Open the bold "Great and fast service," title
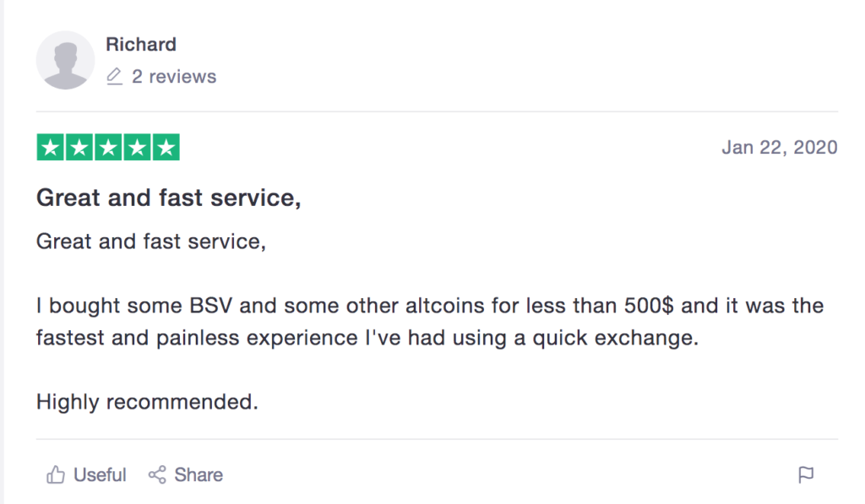Screen dimensions: 865x504 169,198
